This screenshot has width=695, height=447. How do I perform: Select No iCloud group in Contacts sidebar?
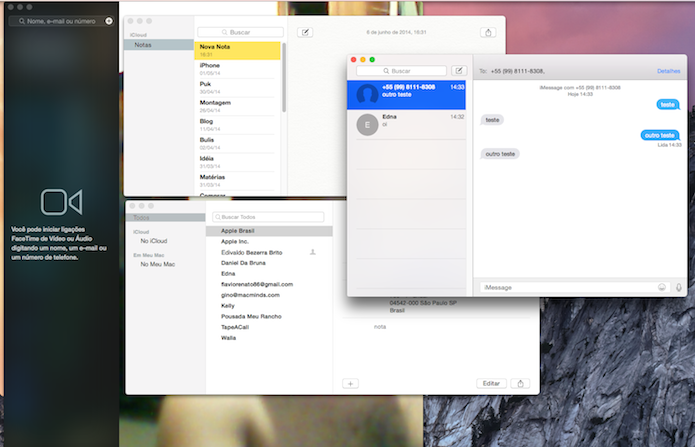pyautogui.click(x=154, y=241)
